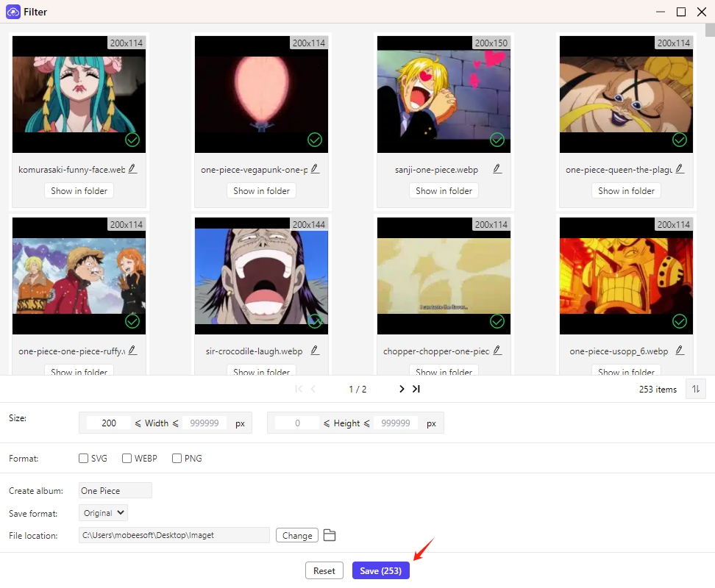Select the sir-crocodile-laugh thumbnail image

point(261,276)
